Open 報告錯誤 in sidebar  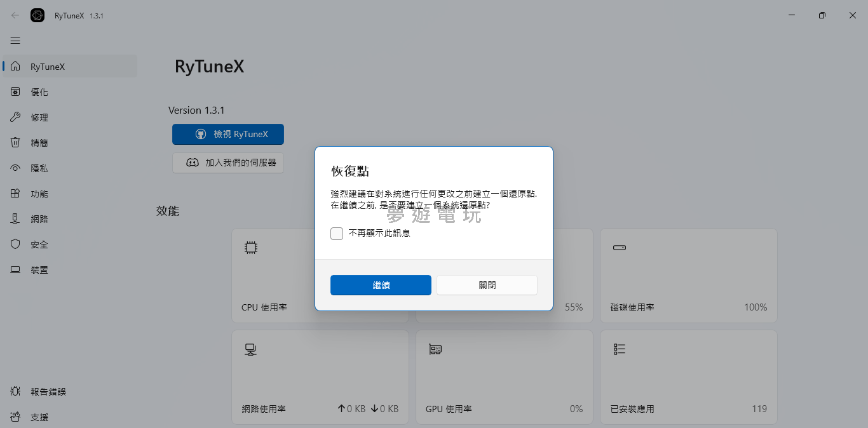70,392
